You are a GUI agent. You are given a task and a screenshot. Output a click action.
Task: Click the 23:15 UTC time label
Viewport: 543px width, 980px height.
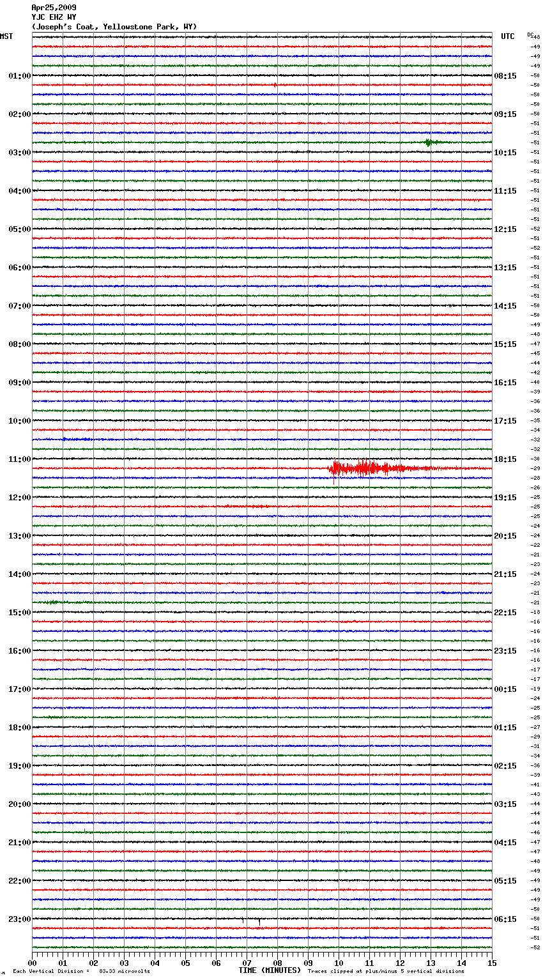505,651
